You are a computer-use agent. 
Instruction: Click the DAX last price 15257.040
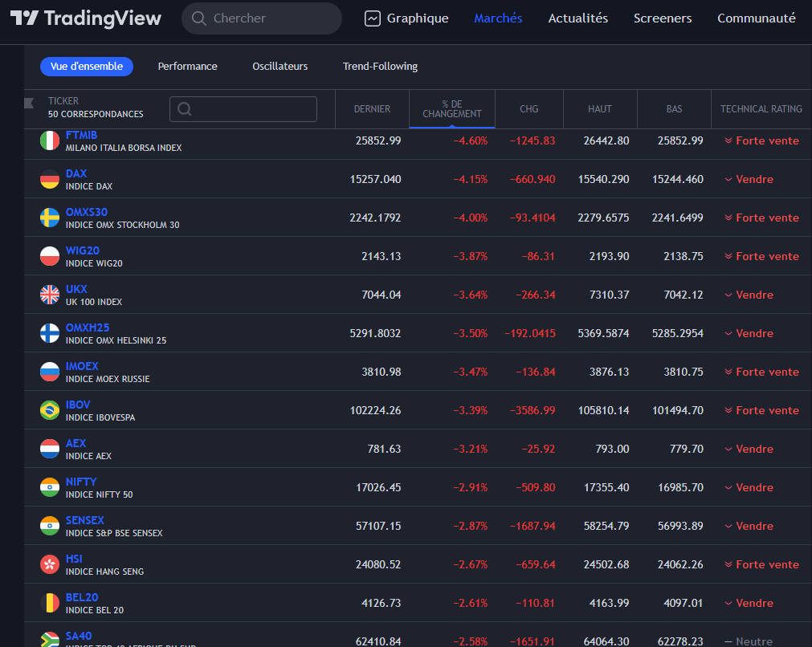[x=375, y=179]
